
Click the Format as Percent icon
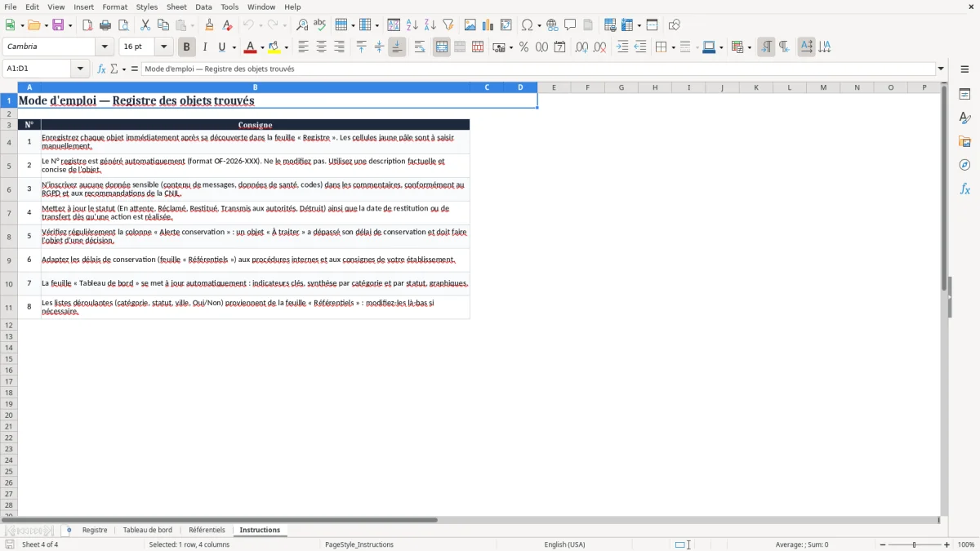click(523, 47)
